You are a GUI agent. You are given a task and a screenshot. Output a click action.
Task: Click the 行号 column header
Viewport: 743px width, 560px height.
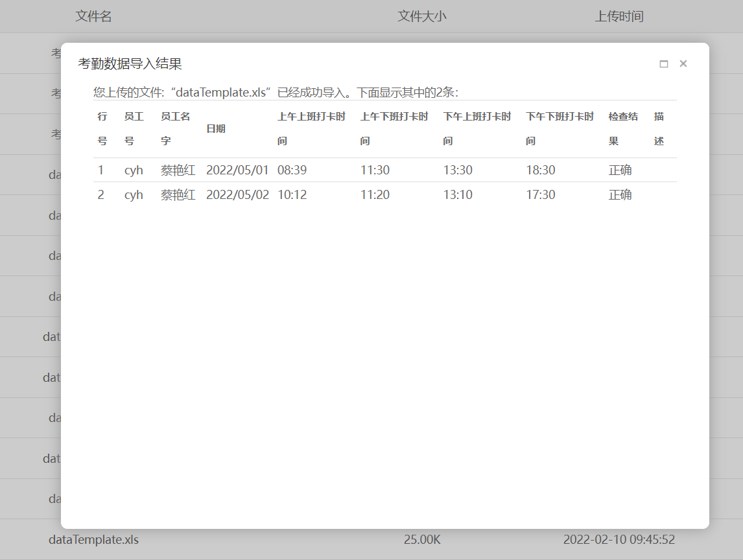click(x=102, y=129)
